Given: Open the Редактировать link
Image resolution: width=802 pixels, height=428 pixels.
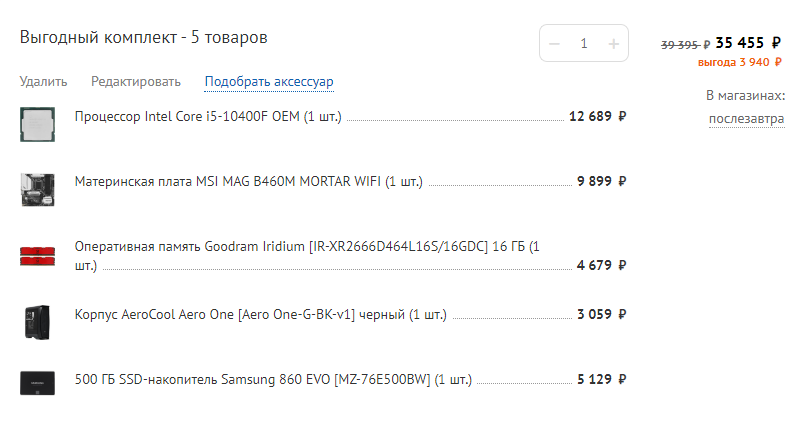Looking at the screenshot, I should tap(136, 82).
